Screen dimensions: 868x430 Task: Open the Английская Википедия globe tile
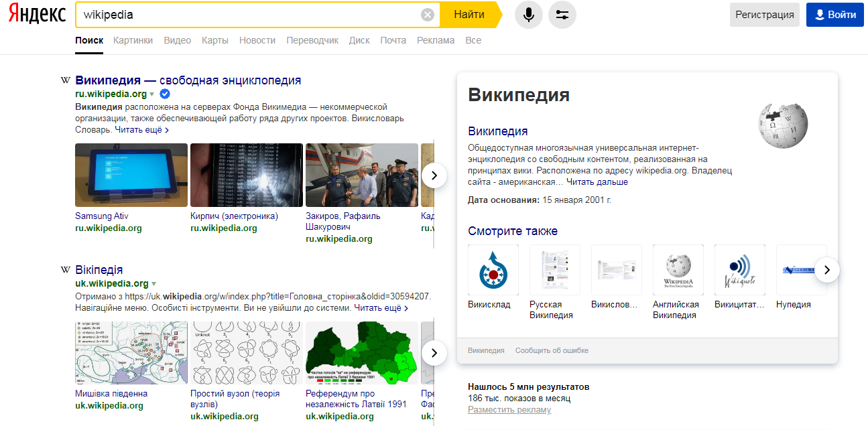[678, 270]
